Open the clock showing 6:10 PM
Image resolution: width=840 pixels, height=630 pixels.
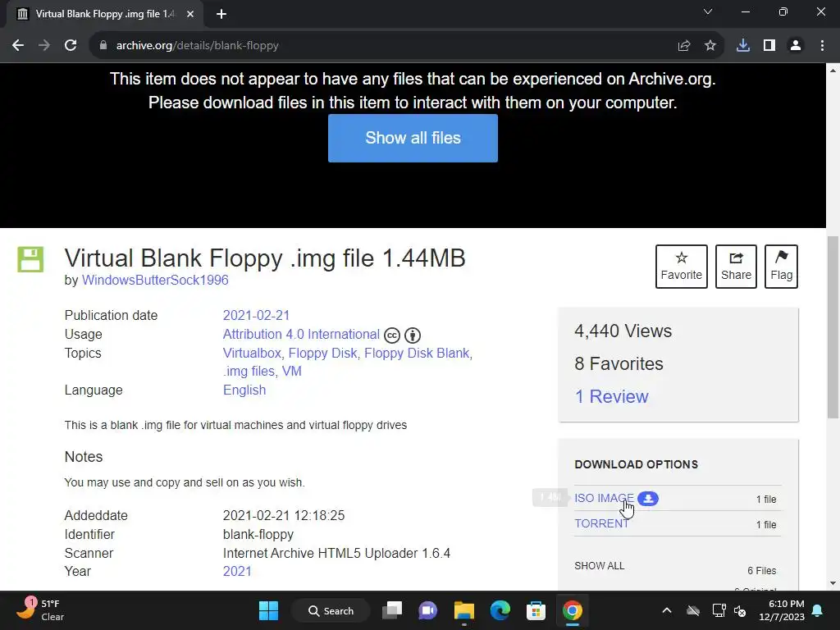782,610
